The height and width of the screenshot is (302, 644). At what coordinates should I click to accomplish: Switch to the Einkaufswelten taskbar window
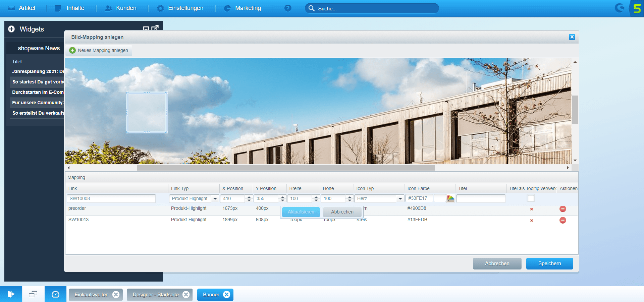tap(92, 295)
